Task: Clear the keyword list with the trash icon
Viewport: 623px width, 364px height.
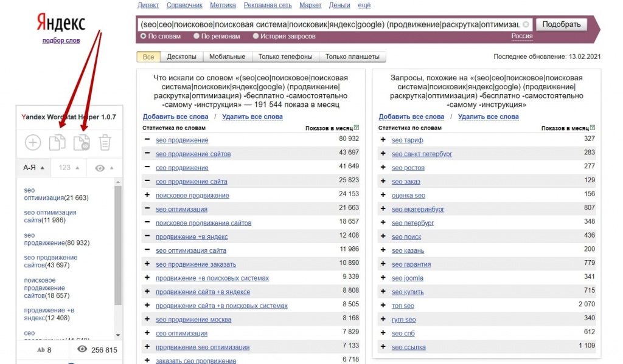Action: click(x=105, y=143)
